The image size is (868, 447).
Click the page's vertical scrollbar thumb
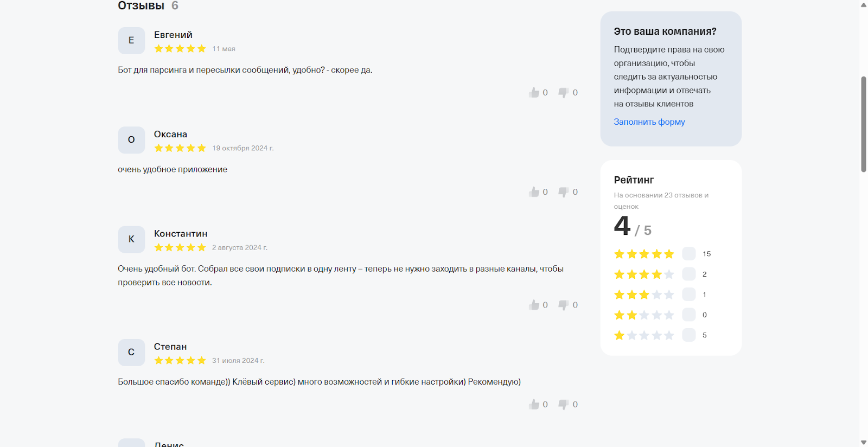863,125
